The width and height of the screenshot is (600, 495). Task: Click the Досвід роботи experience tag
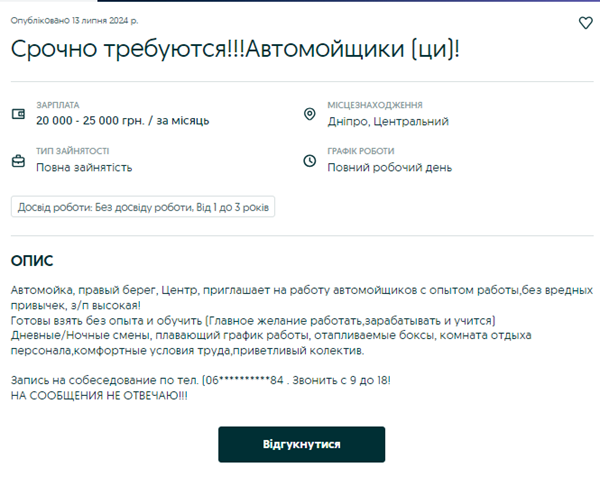142,208
